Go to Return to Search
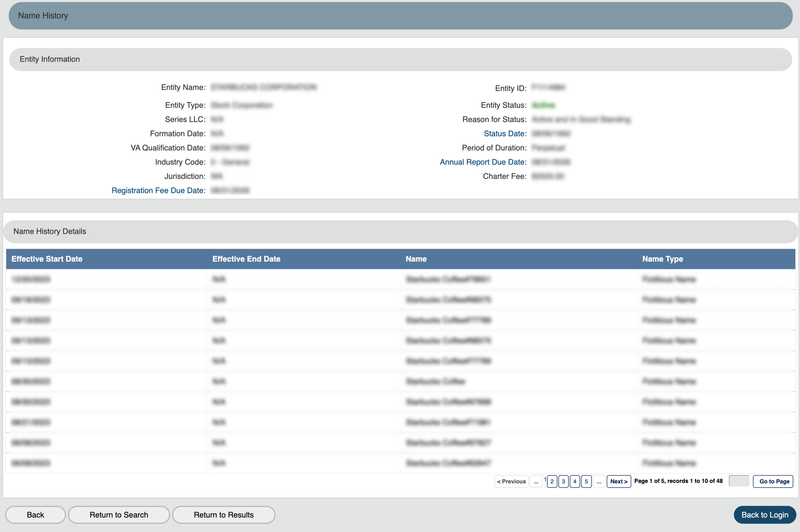Image resolution: width=800 pixels, height=532 pixels. [x=119, y=515]
